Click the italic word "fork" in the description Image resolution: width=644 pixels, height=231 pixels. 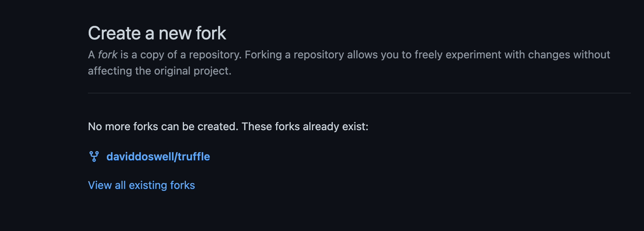pyautogui.click(x=108, y=55)
